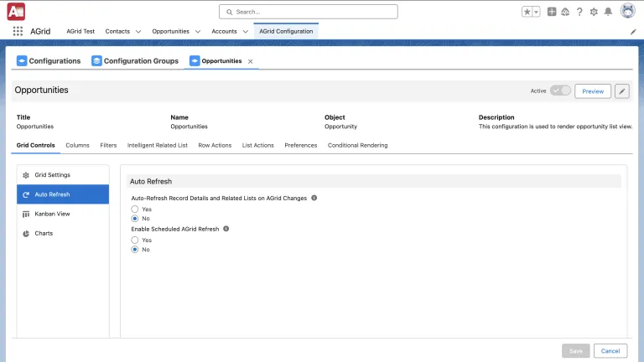Open the setup gear icon
The width and height of the screenshot is (644, 362).
pos(594,12)
